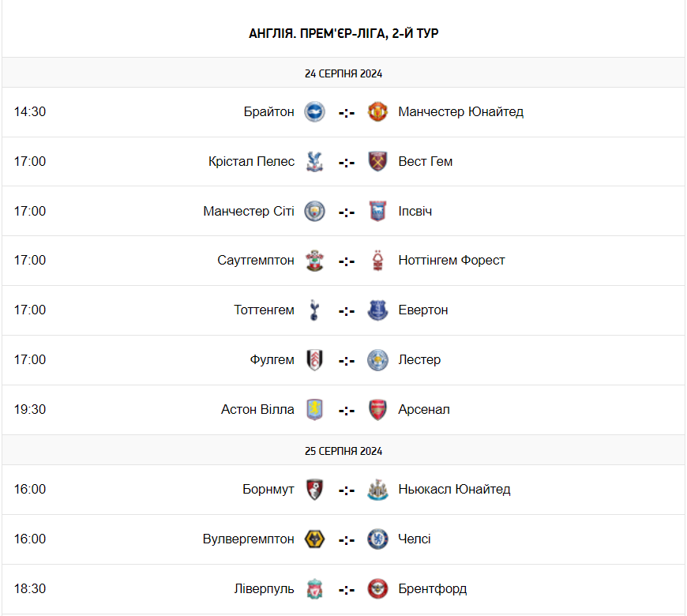Select the Tottenham cockerel logo

[314, 310]
